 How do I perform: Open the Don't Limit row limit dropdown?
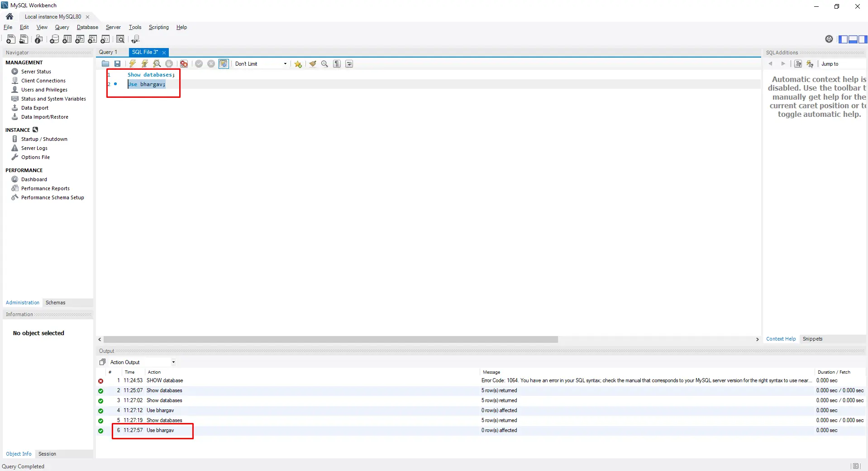pyautogui.click(x=285, y=64)
